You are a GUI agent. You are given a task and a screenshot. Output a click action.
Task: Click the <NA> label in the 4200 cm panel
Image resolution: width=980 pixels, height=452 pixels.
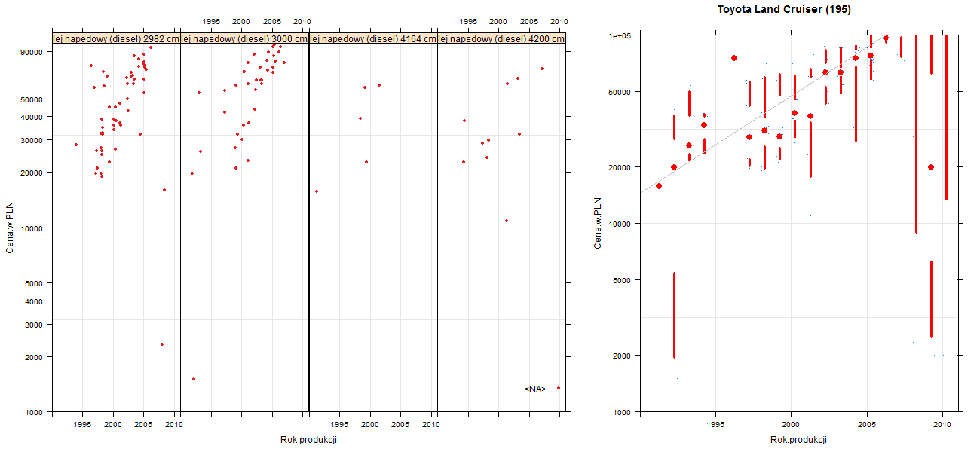coord(534,389)
